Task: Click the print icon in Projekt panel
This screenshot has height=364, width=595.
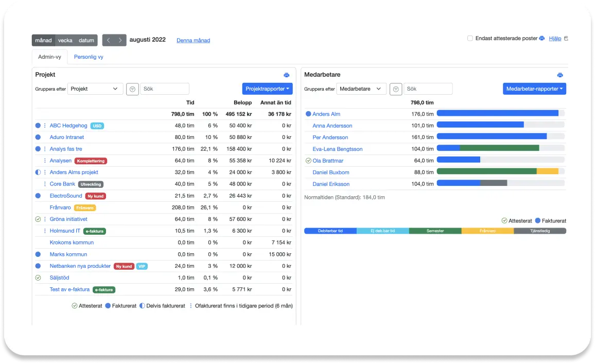Action: tap(287, 75)
